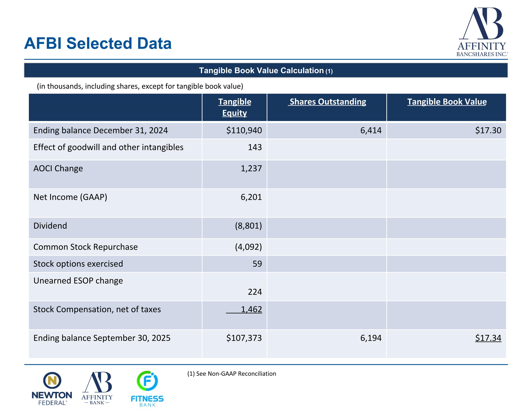
Task: Click the Stock Compensation value 1,462
Action: point(251,310)
